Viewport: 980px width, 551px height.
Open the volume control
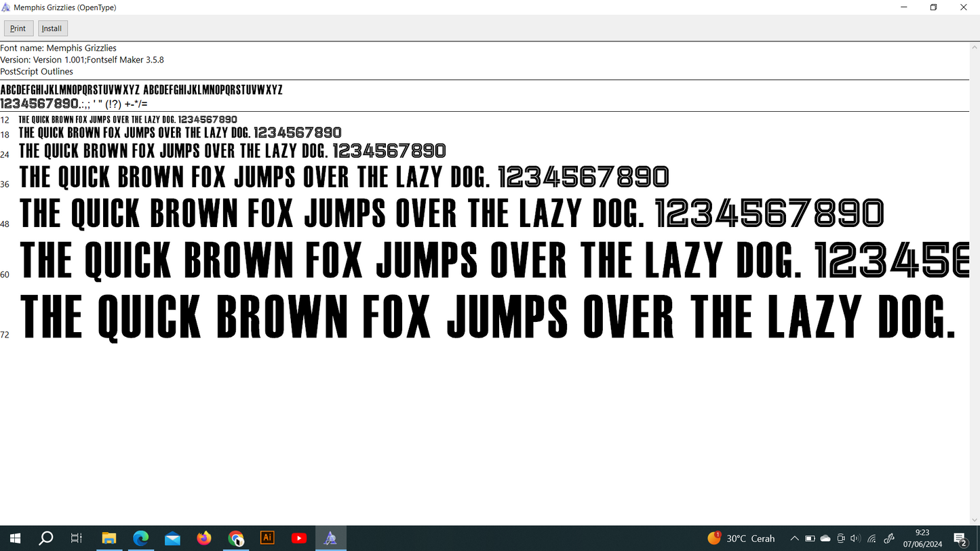tap(855, 539)
